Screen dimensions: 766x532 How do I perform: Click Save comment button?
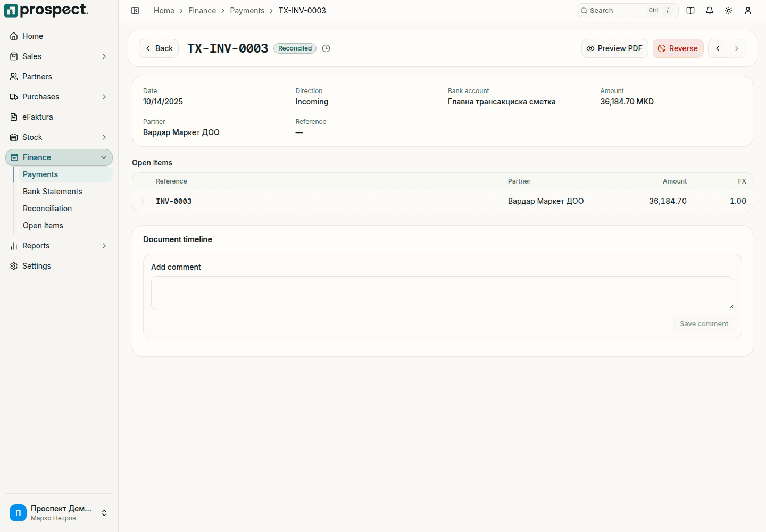click(x=704, y=324)
